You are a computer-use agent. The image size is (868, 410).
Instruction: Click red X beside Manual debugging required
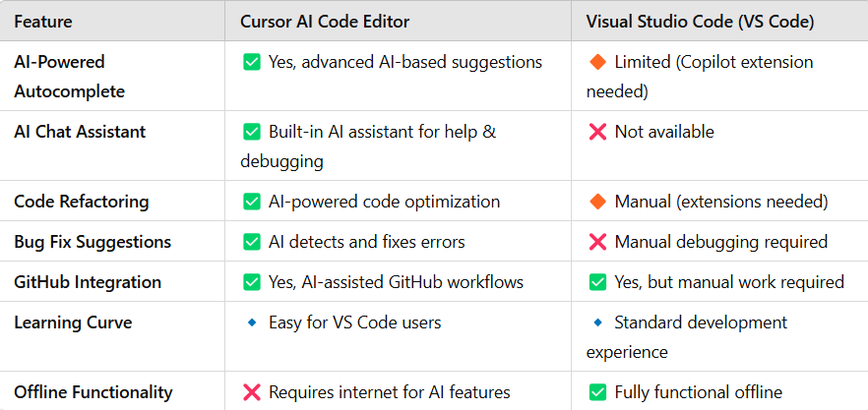click(598, 242)
